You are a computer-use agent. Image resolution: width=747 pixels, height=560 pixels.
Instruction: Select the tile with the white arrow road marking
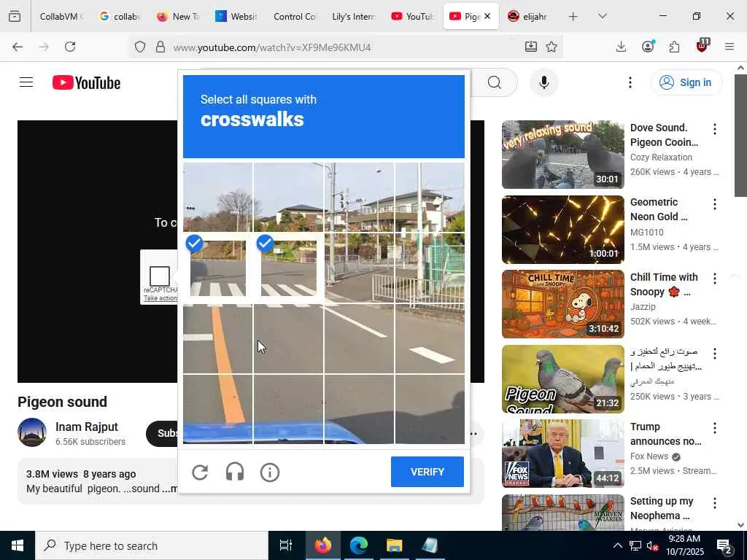click(430, 338)
